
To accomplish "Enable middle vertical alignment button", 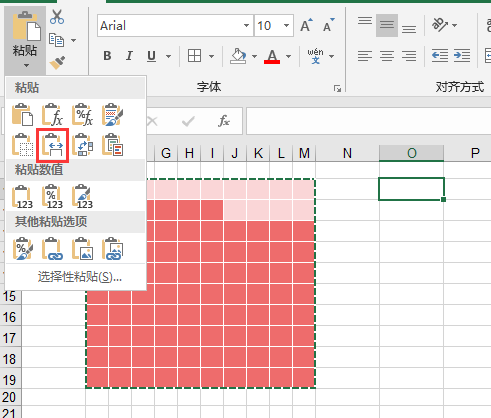I will click(x=387, y=25).
